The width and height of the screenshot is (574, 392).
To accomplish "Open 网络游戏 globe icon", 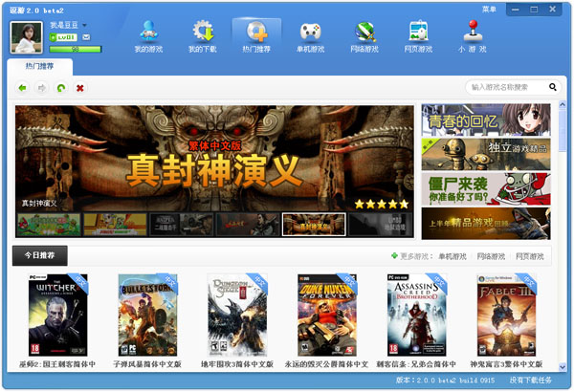I will point(364,32).
